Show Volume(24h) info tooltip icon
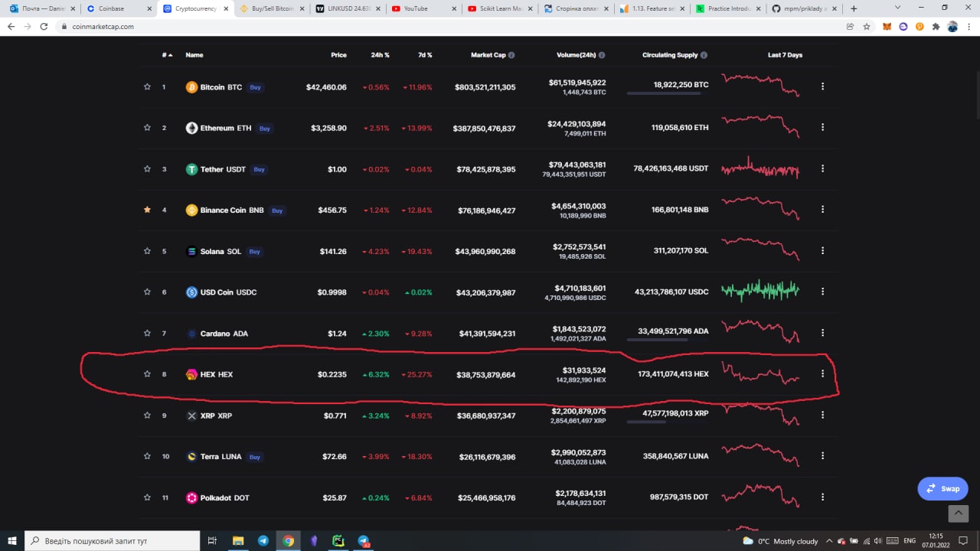 click(x=602, y=55)
